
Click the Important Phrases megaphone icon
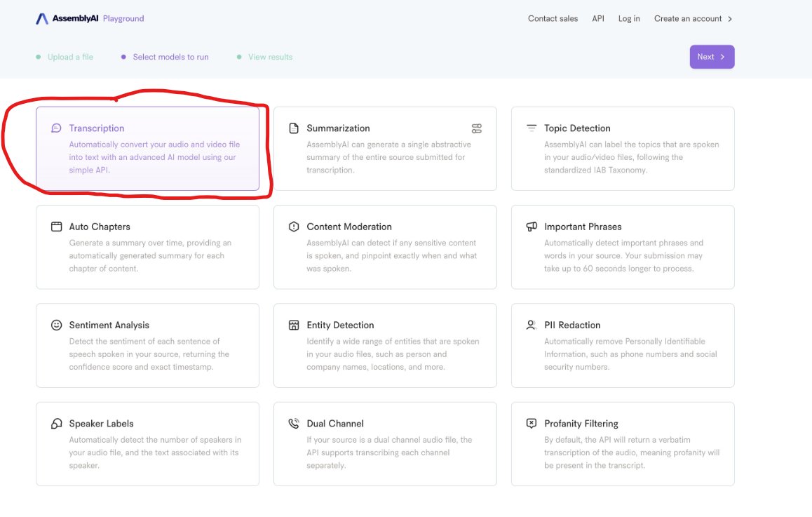tap(532, 227)
